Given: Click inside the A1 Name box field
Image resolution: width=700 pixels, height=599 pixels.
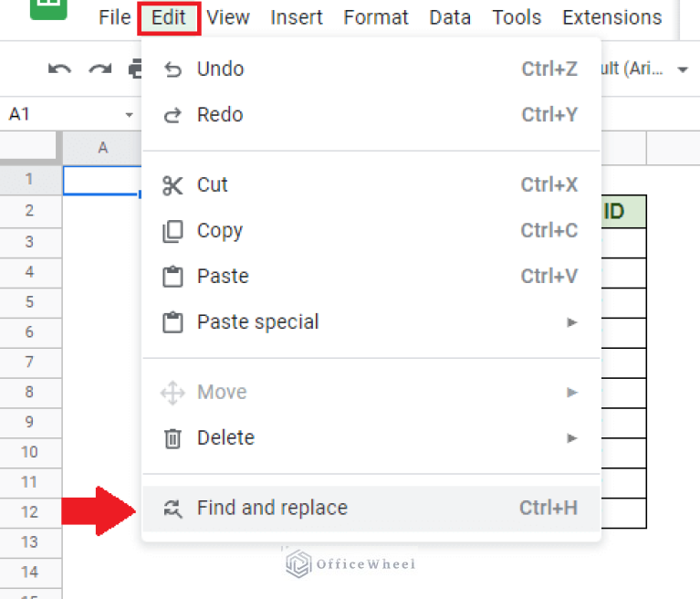Looking at the screenshot, I should pos(55,115).
